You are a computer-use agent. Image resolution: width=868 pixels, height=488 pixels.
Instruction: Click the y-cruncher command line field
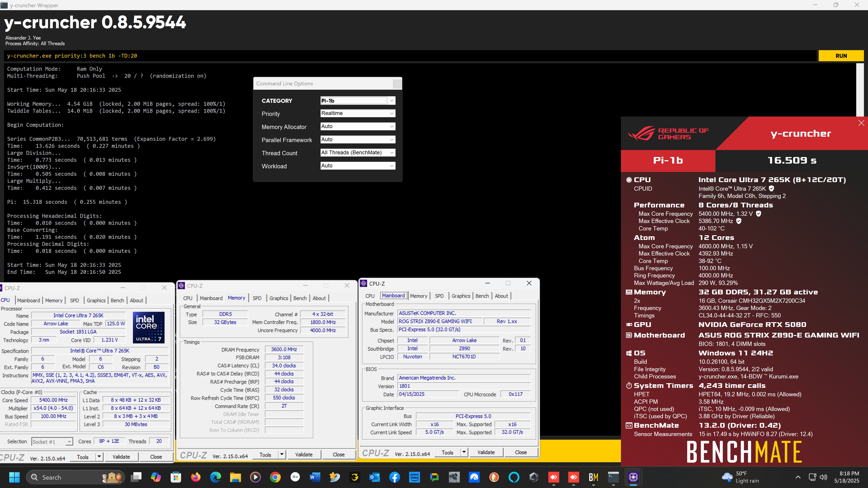click(410, 56)
